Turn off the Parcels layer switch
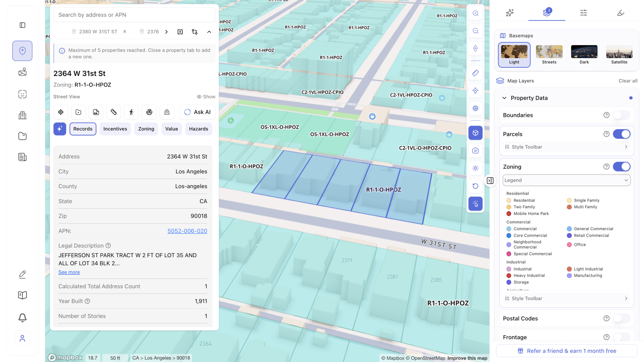Viewport: 644px width, 362px height. click(x=621, y=134)
